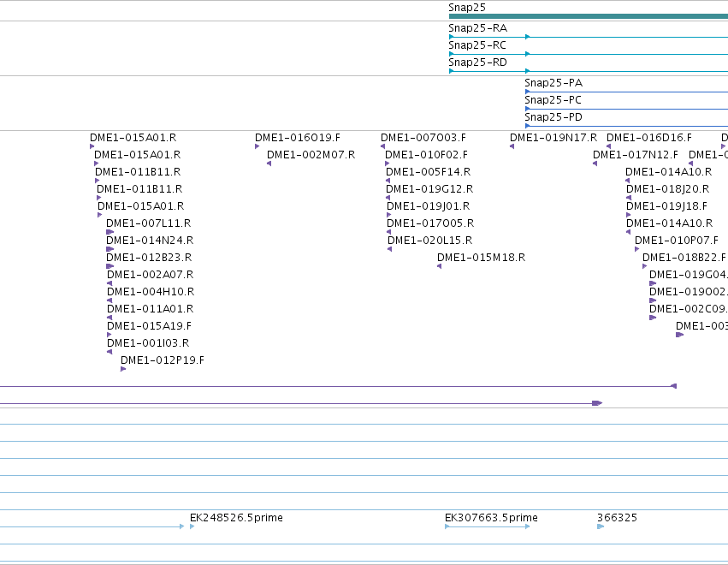Pick feature DME1-018J20.R
Viewport: 728px width, 565px height.
pos(667,189)
